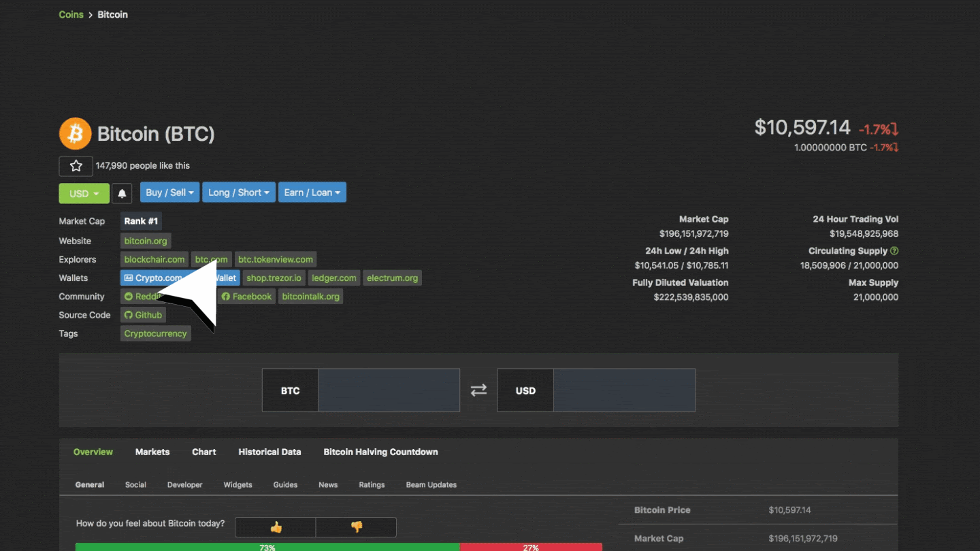980x551 pixels.
Task: Select the Widgets sub-tab
Action: click(x=238, y=485)
